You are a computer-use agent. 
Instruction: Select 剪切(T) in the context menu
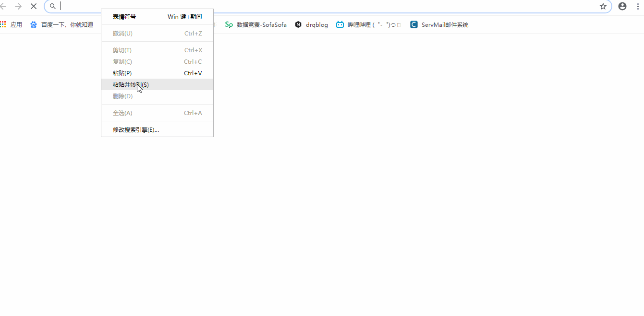coord(157,50)
